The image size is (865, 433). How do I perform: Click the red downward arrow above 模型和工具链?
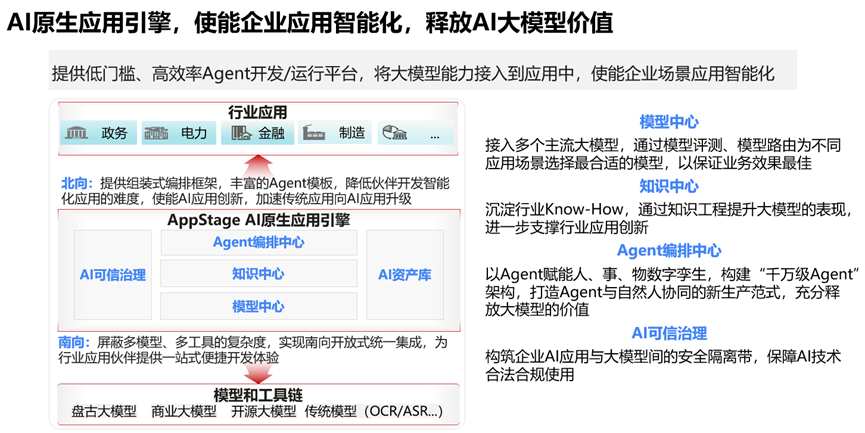(258, 374)
